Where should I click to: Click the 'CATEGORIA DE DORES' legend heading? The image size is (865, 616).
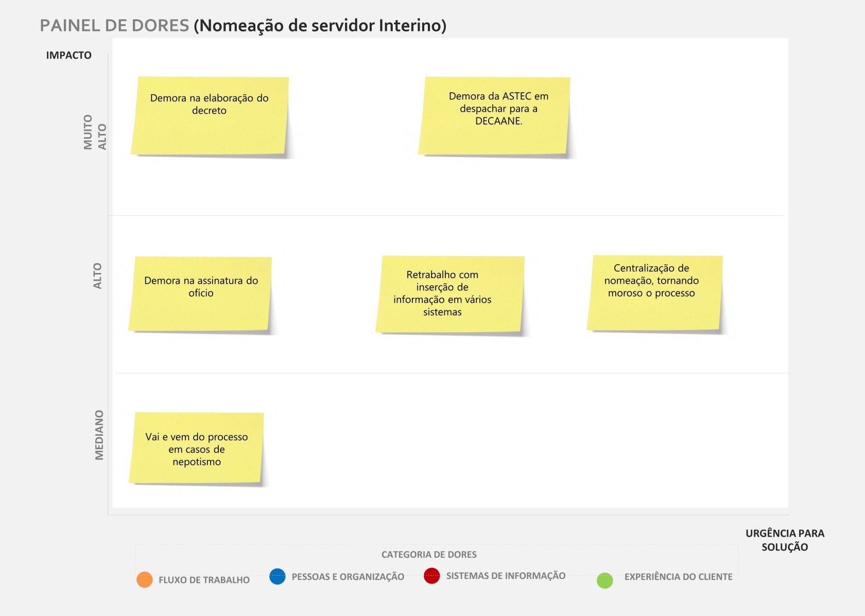pos(429,555)
